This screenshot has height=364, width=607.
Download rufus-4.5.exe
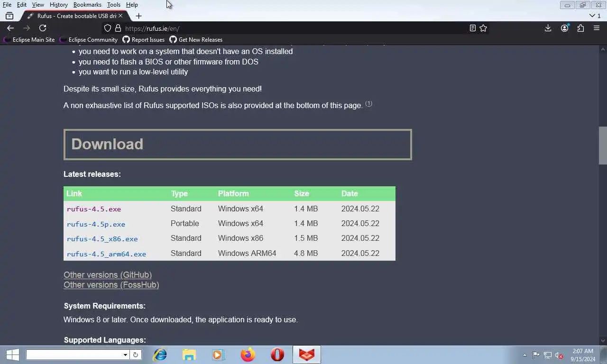94,209
